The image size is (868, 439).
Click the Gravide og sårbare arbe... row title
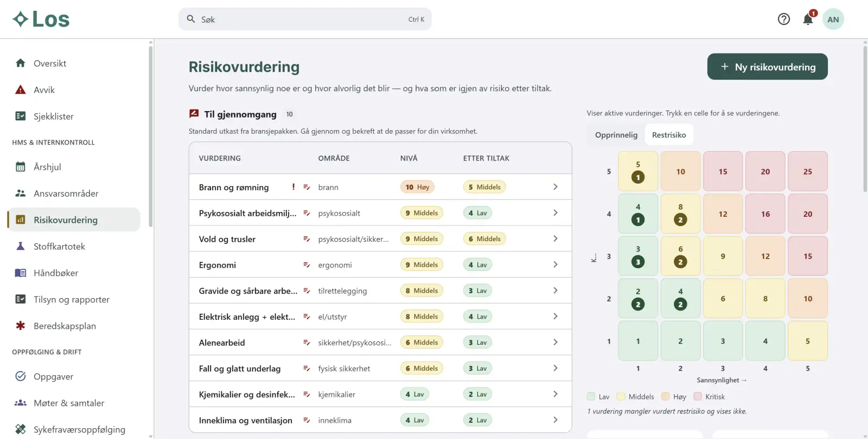248,291
